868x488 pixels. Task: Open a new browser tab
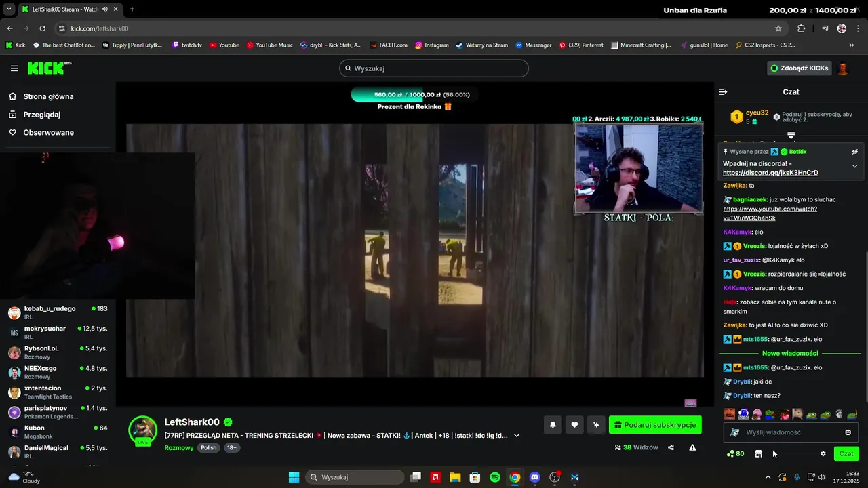point(132,9)
